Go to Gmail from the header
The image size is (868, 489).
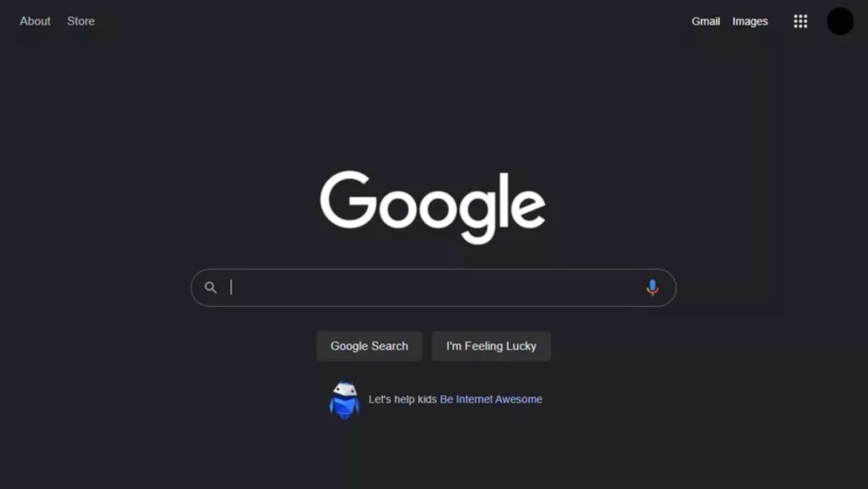click(x=706, y=21)
